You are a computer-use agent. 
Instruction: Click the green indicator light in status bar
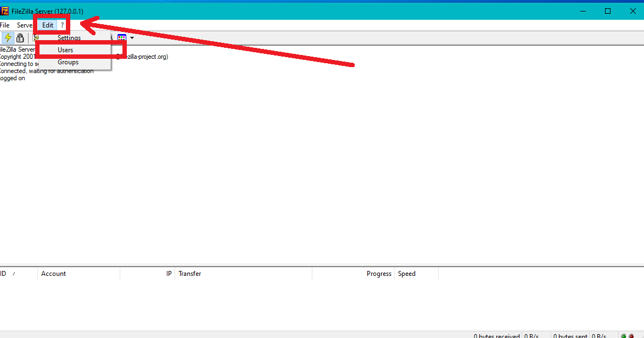coord(624,336)
